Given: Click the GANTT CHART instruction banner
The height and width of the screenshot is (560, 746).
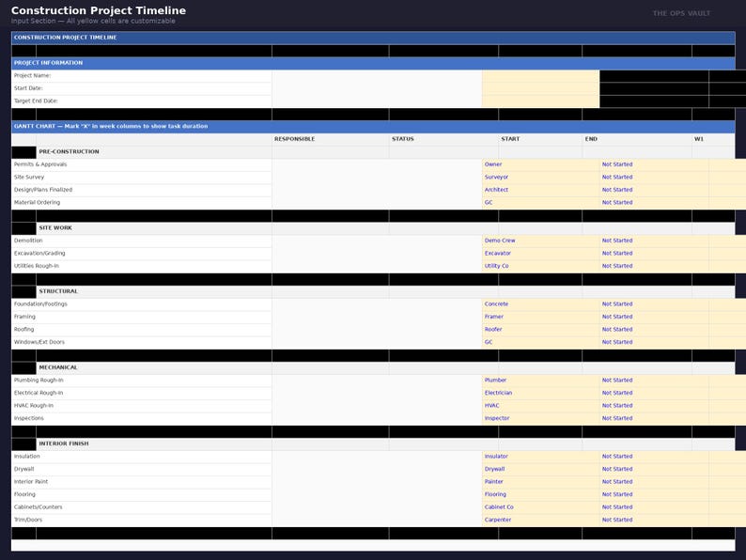Looking at the screenshot, I should point(373,127).
